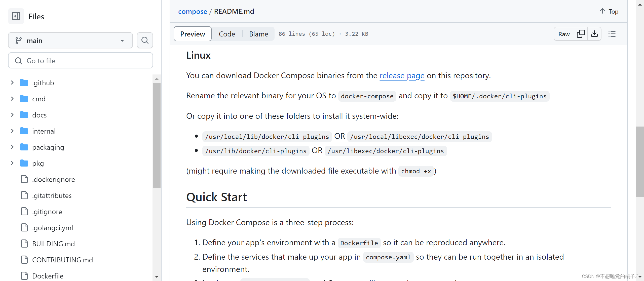Expand the docs folder chevron
This screenshot has height=281, width=644.
12,115
